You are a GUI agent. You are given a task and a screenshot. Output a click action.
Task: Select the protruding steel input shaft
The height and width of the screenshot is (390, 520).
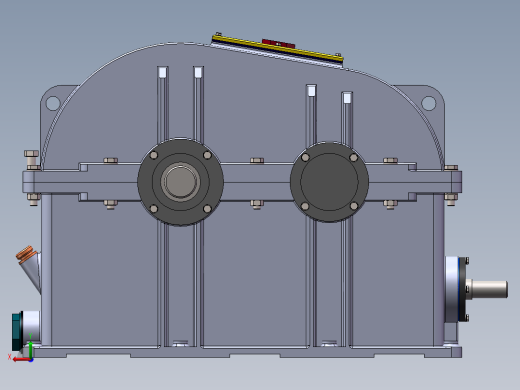489,289
